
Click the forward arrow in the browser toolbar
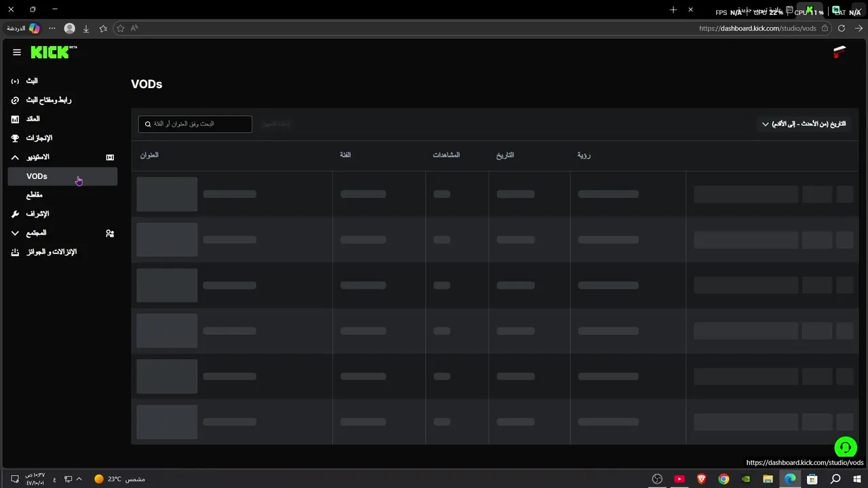pyautogui.click(x=859, y=28)
